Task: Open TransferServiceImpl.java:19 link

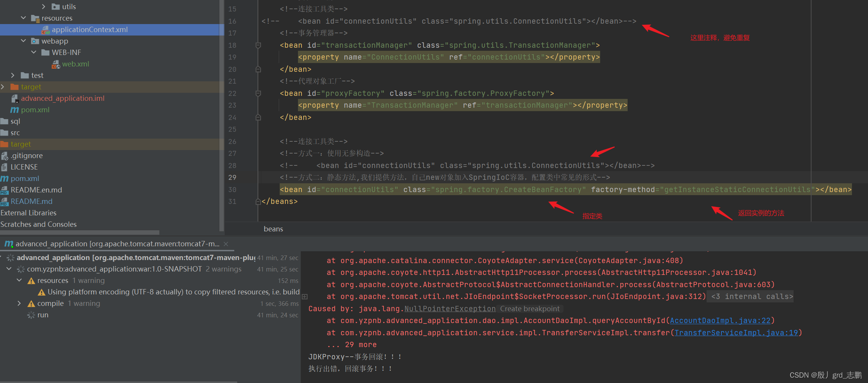Action: 736,333
